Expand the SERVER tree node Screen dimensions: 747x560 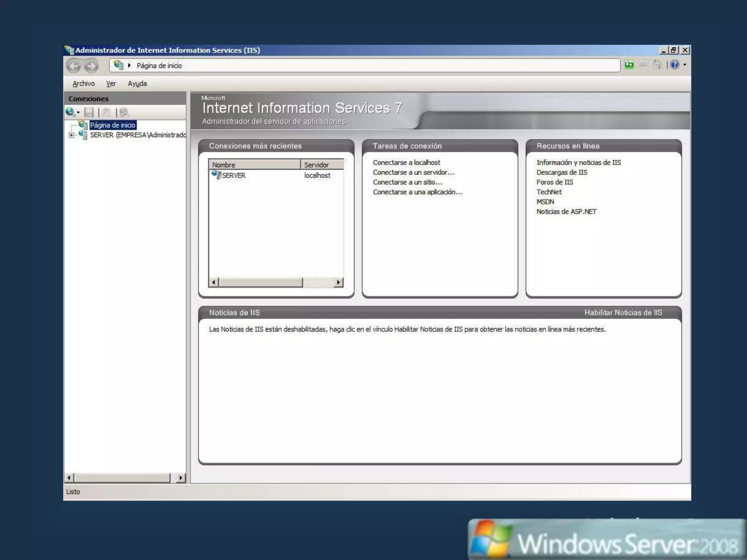[71, 135]
